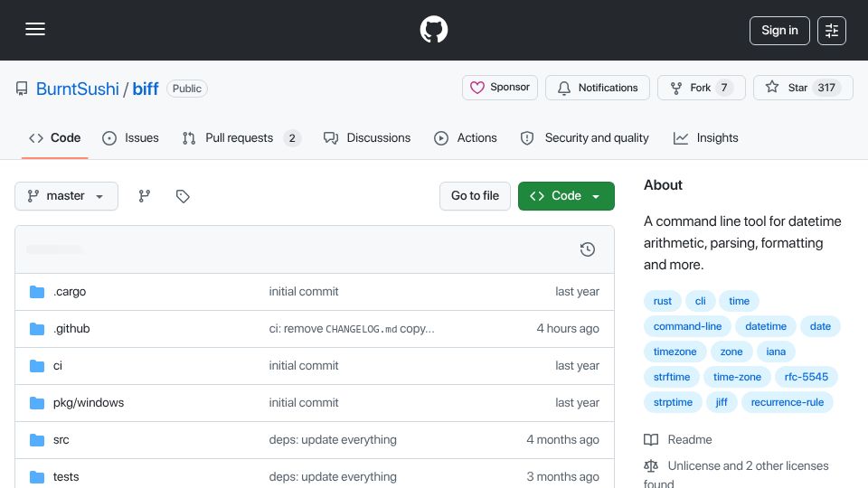Select the iana topic tag
The height and width of the screenshot is (488, 868).
(x=776, y=352)
